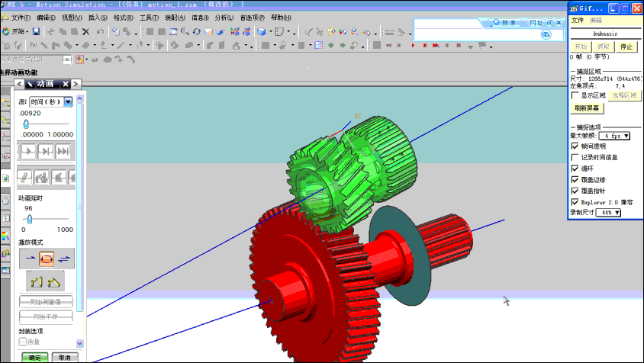Click the 确定 OK button
Screen dimensions: 644x363
(35, 357)
